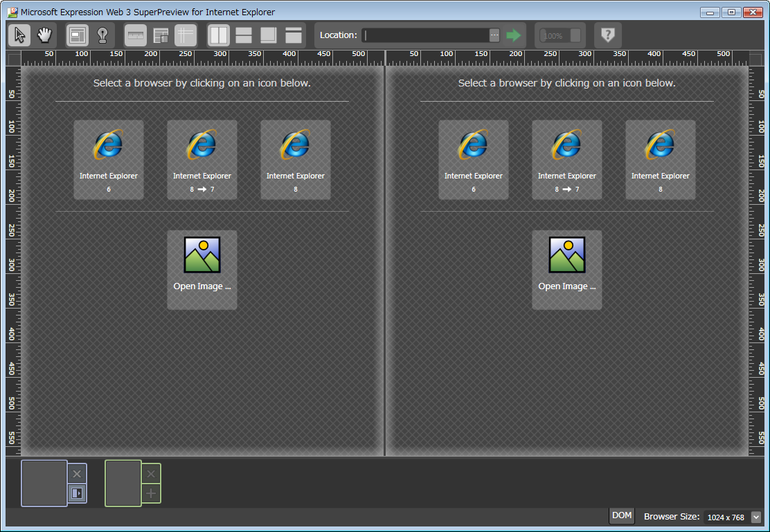
Task: Click in the Location address field
Action: 425,35
